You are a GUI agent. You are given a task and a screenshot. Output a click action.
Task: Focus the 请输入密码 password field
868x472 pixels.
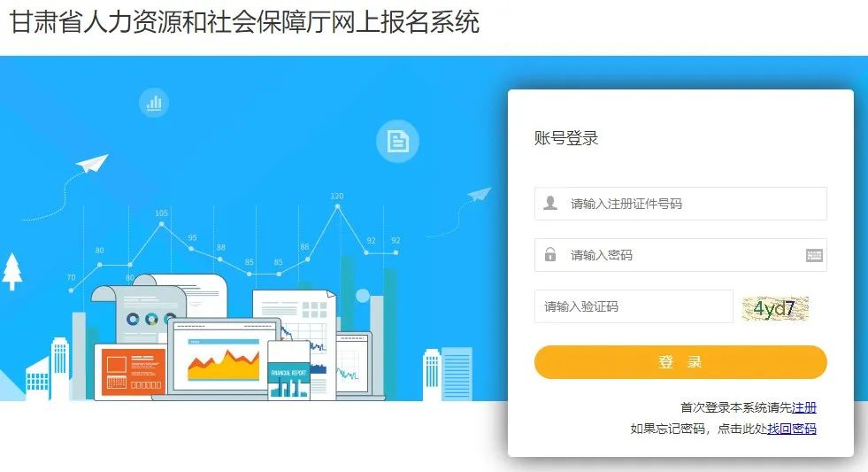680,255
